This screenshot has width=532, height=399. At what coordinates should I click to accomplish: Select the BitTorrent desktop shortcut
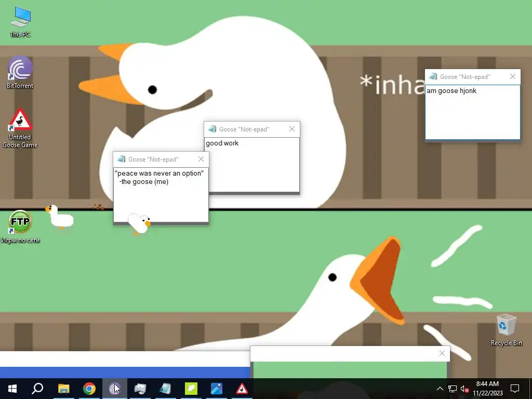pos(20,73)
